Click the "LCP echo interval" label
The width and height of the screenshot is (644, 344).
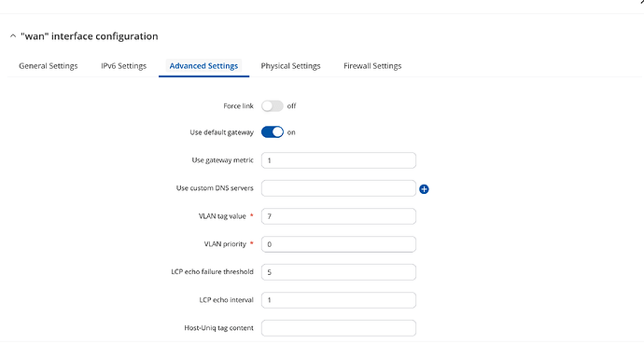(x=226, y=300)
